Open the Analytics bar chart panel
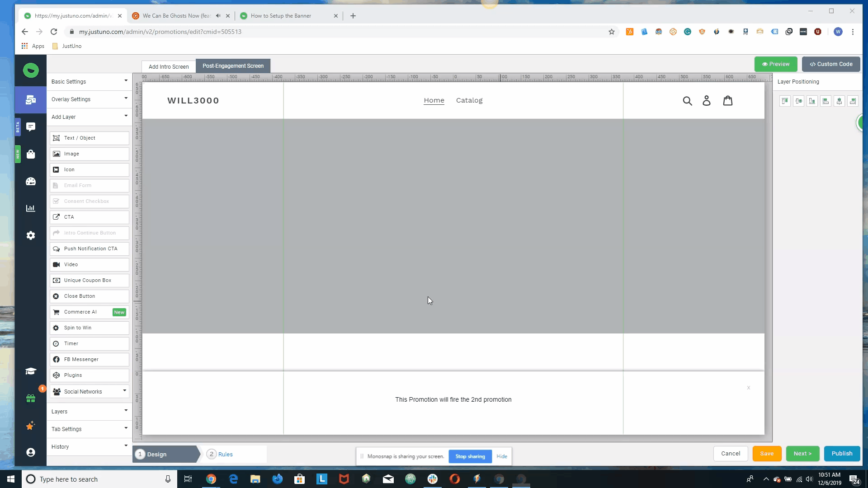Image resolution: width=868 pixels, height=488 pixels. (30, 208)
